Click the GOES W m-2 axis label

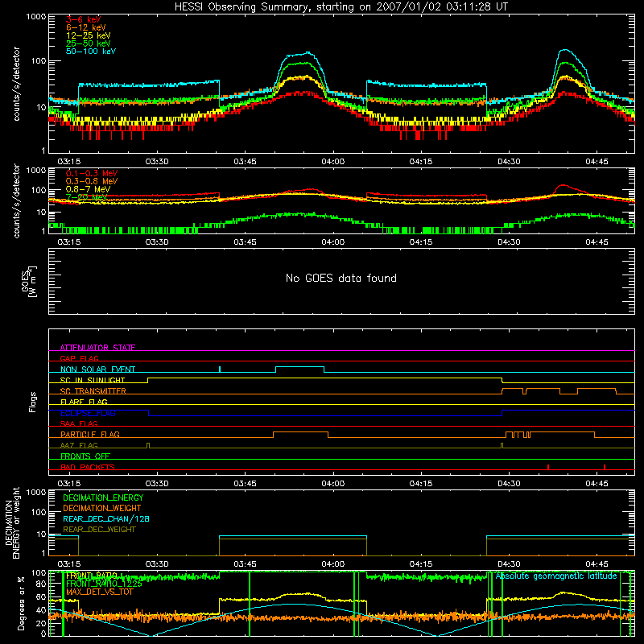point(29,281)
